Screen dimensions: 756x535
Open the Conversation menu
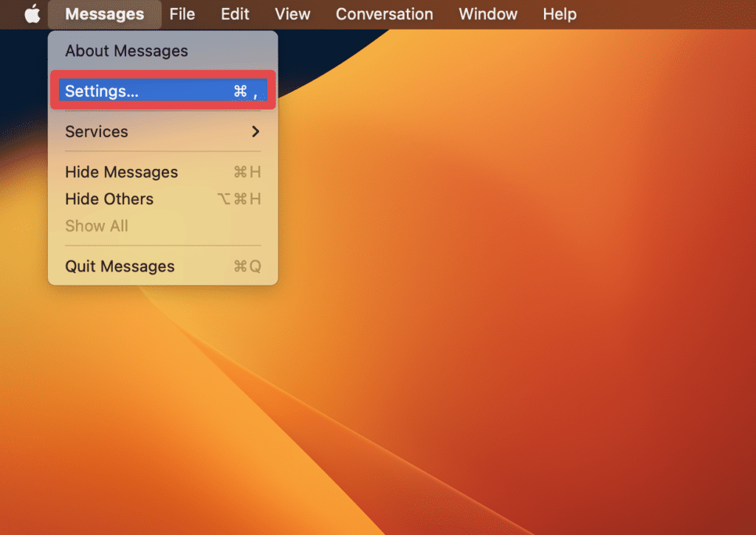pyautogui.click(x=384, y=13)
